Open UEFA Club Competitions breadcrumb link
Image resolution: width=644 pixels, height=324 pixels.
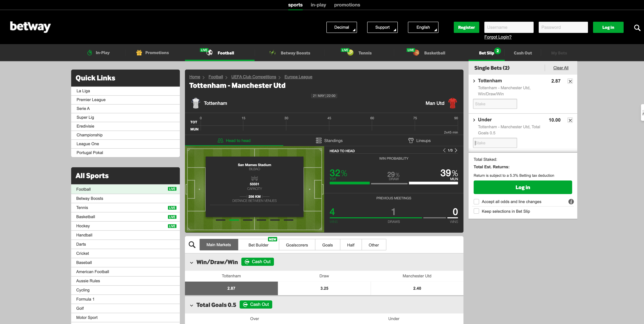click(254, 77)
